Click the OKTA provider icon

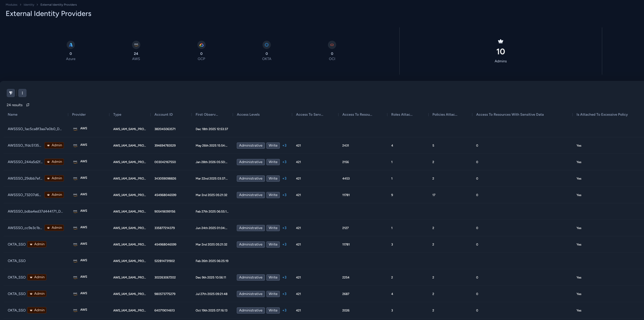[x=267, y=45]
